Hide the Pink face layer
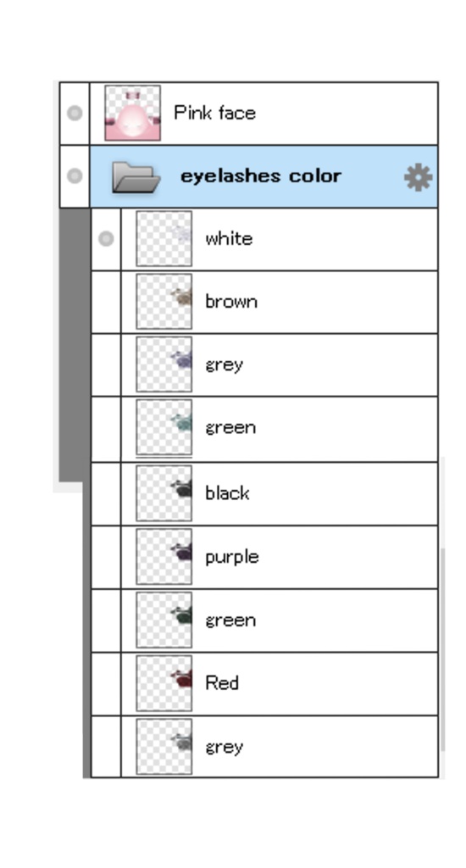The height and width of the screenshot is (868, 466). click(x=75, y=113)
